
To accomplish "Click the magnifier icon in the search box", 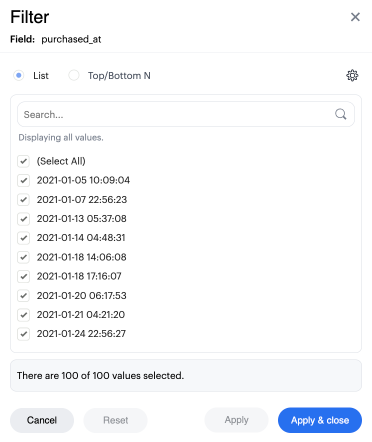I will [x=340, y=114].
